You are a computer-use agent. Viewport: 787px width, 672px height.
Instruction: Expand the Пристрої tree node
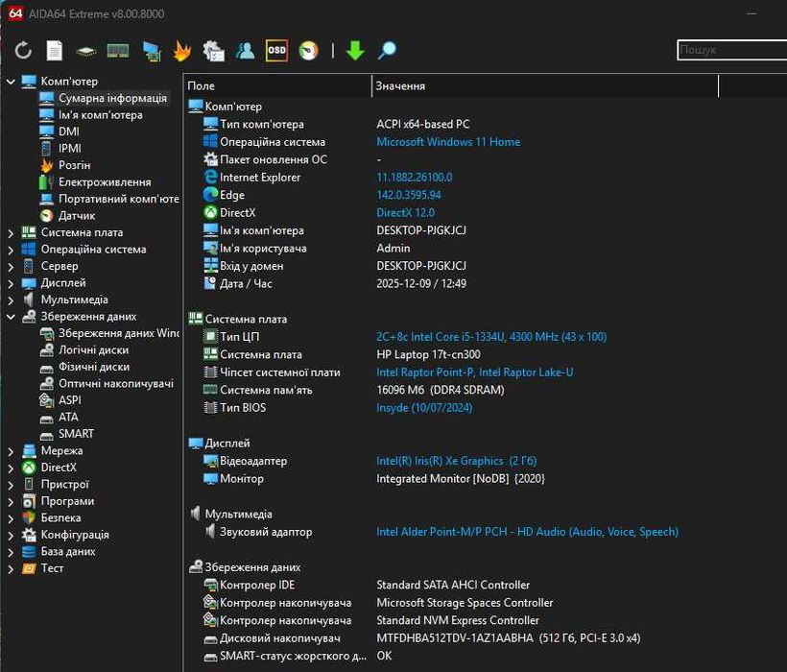click(x=11, y=485)
